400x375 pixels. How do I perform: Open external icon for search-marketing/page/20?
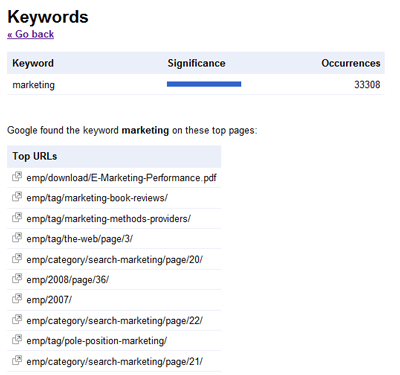17,258
